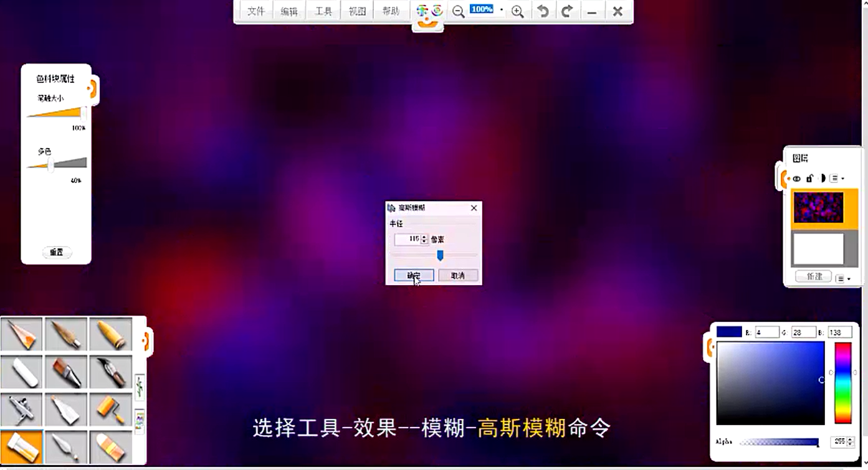
Task: Click the rainbow hue slider strip
Action: tap(842, 383)
